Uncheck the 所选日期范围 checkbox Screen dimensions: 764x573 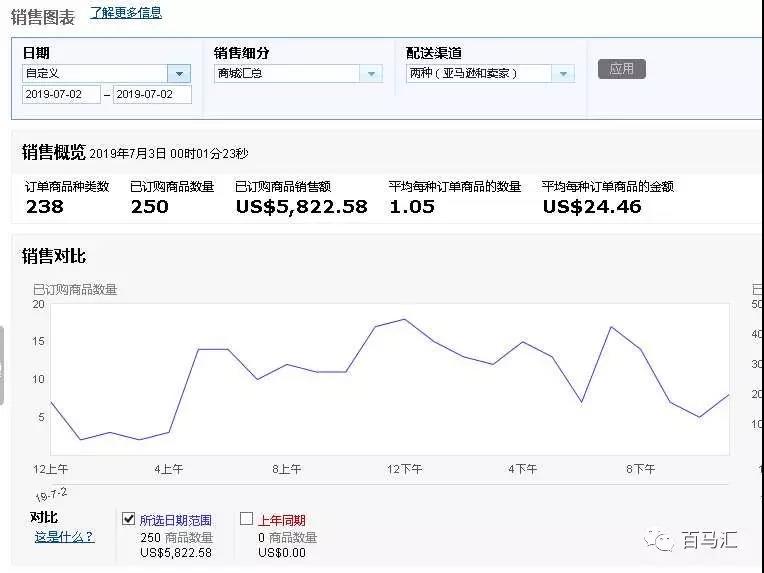128,519
